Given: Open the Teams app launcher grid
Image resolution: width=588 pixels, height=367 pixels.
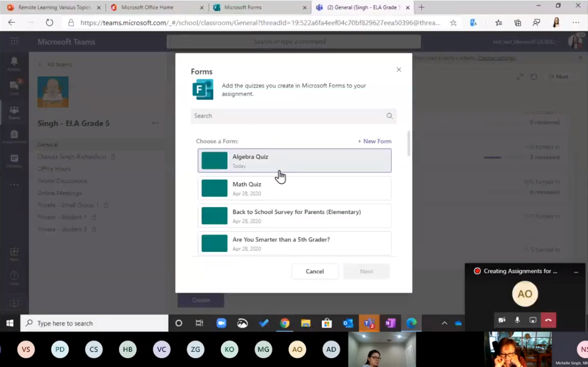Looking at the screenshot, I should (14, 41).
